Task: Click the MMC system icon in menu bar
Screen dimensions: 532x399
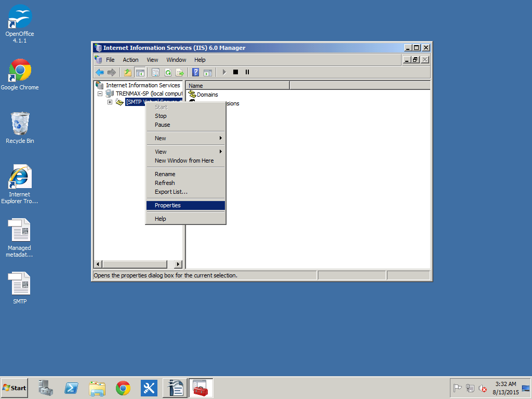Action: [98, 60]
